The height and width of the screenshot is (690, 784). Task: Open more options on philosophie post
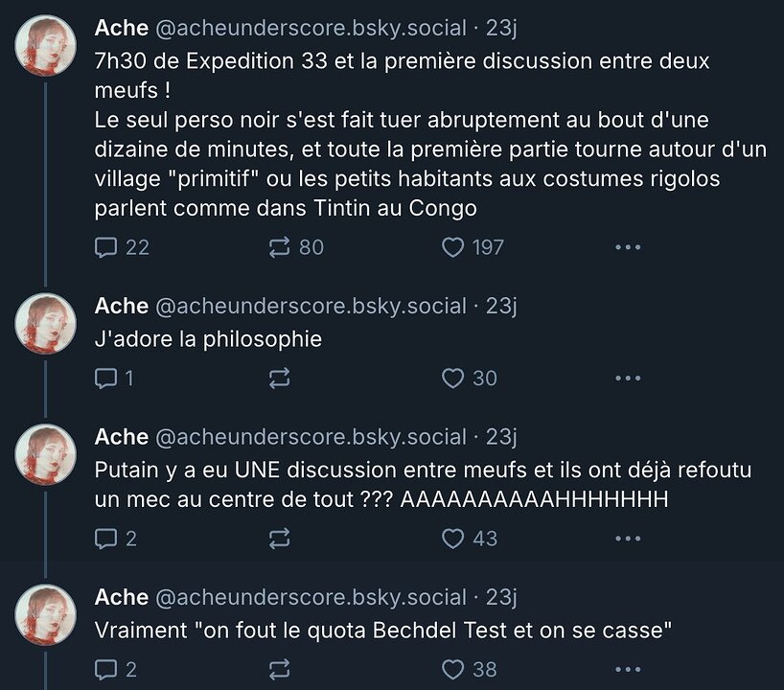627,379
